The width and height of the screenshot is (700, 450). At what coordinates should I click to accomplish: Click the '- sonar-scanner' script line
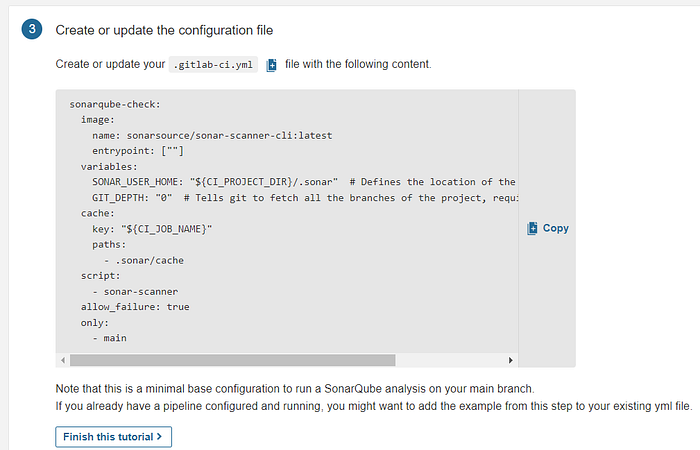click(135, 292)
